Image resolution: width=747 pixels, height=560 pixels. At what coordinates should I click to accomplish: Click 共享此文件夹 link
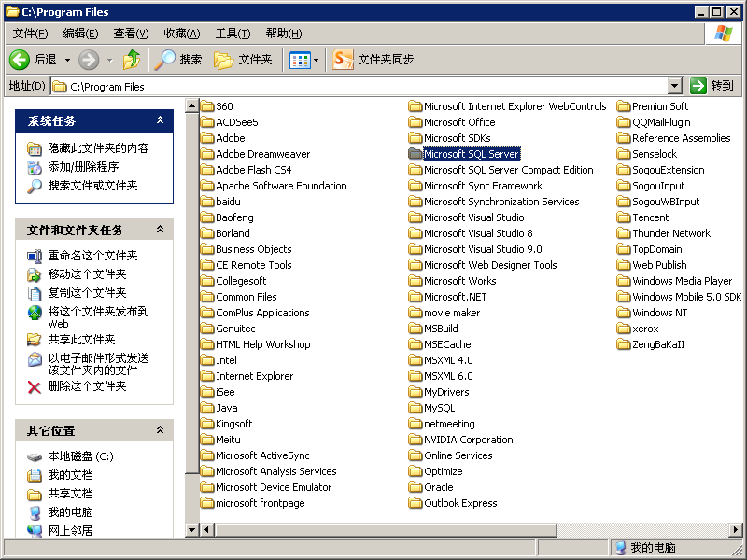coord(81,339)
